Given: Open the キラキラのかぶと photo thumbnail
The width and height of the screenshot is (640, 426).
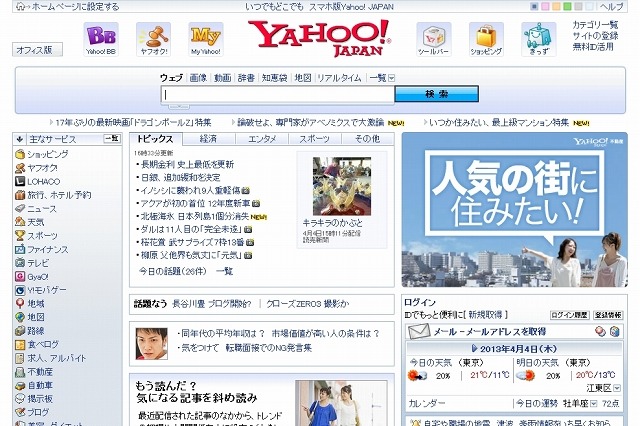Looking at the screenshot, I should [x=342, y=186].
